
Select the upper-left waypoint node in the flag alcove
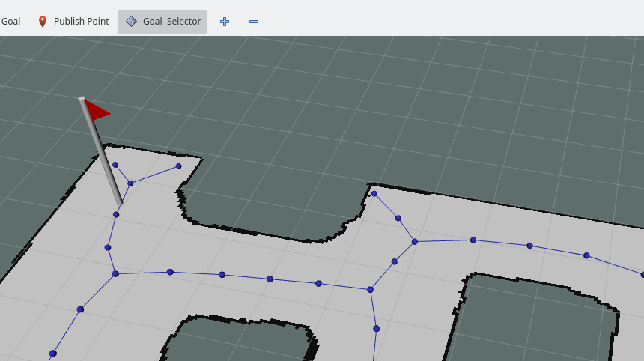115,165
